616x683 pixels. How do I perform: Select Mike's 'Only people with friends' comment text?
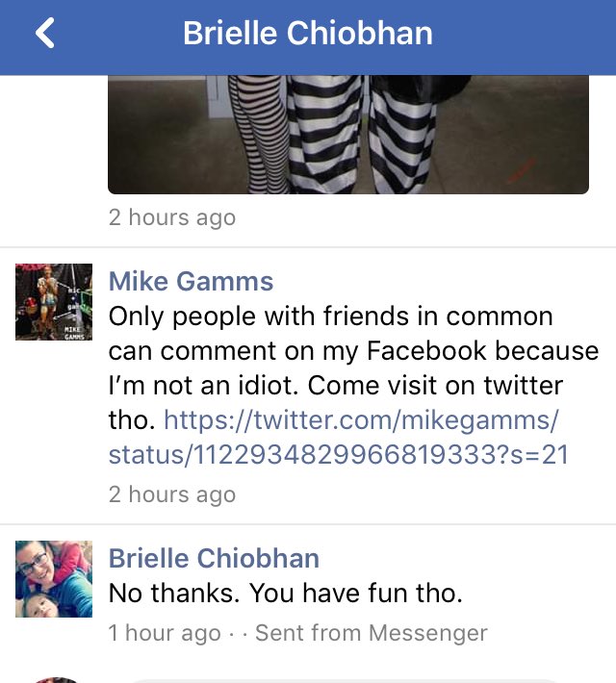(353, 386)
